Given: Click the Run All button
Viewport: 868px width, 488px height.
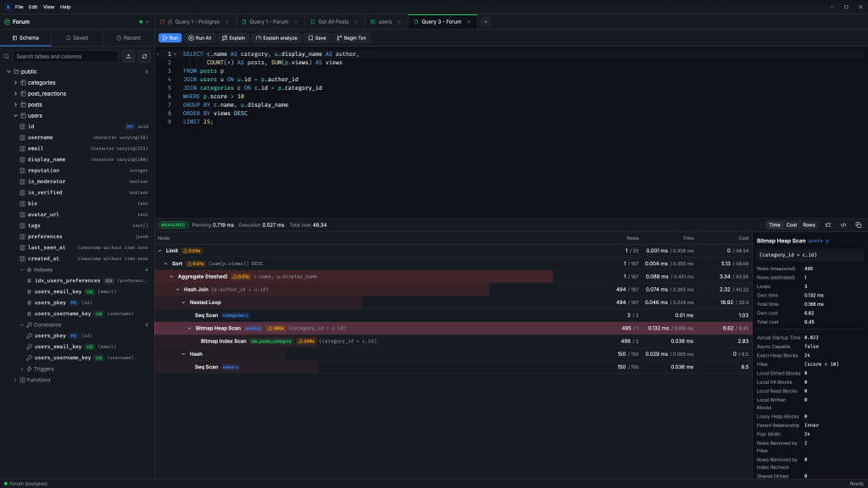Looking at the screenshot, I should click(200, 38).
